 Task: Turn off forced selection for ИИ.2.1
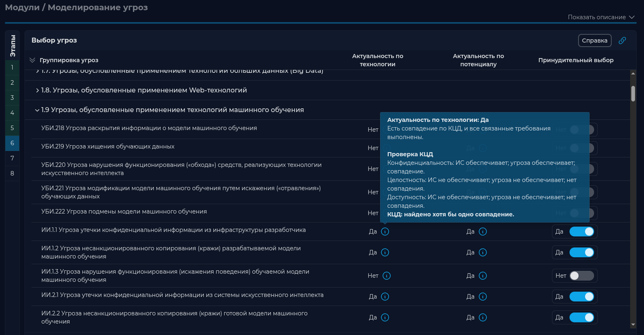click(x=581, y=297)
